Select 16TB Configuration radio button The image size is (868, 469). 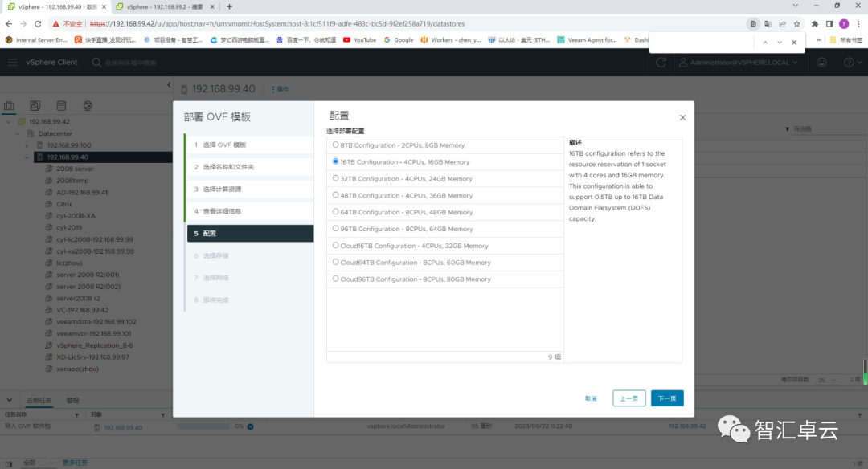[335, 161]
